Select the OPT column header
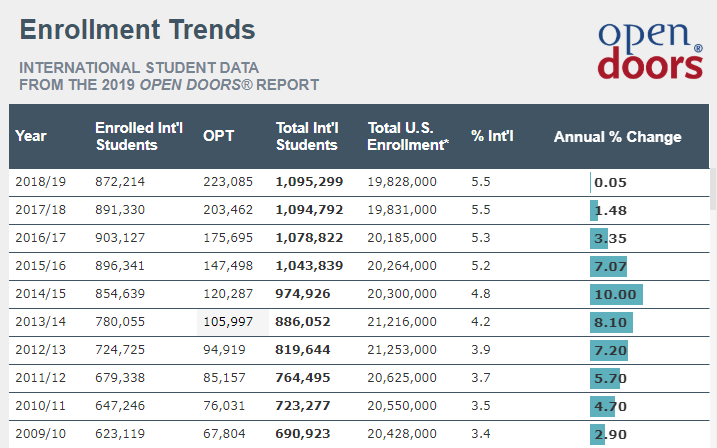The image size is (717, 448). 218,136
